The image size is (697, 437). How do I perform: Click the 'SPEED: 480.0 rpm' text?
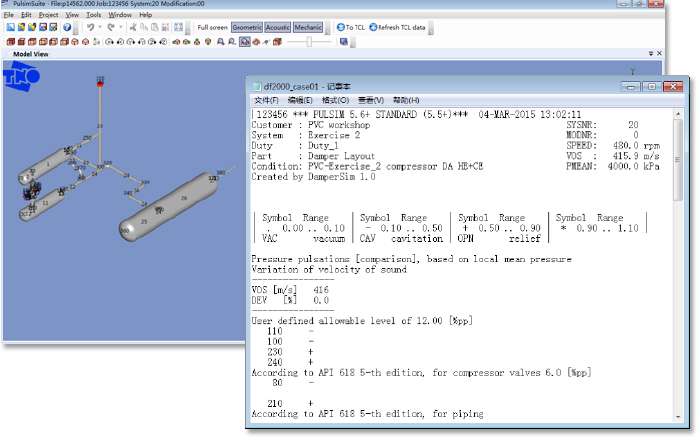[x=613, y=145]
